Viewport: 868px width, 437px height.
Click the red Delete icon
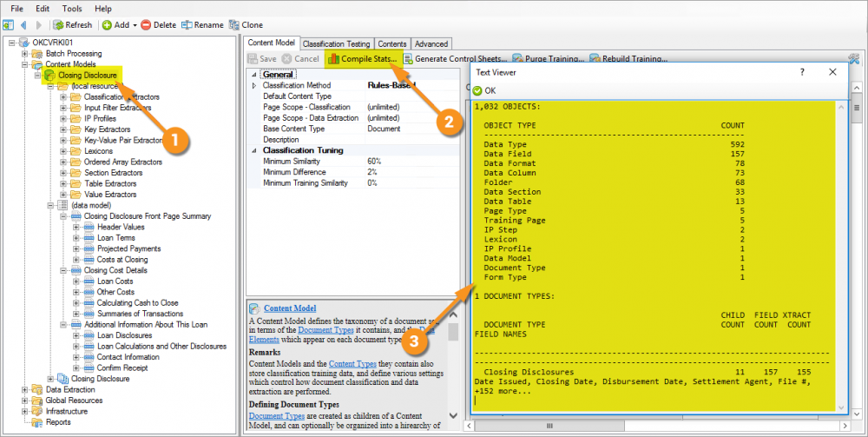point(146,25)
